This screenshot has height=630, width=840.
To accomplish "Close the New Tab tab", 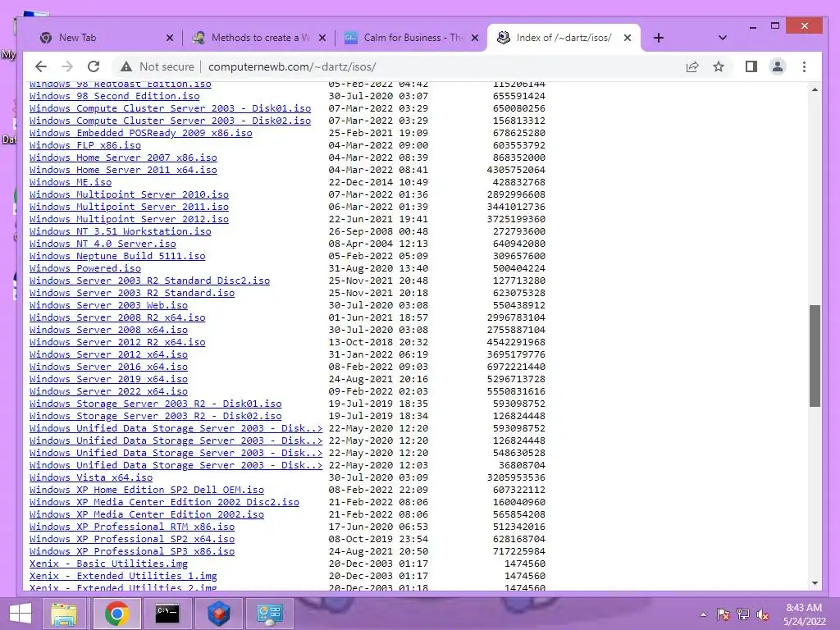I will pyautogui.click(x=170, y=38).
